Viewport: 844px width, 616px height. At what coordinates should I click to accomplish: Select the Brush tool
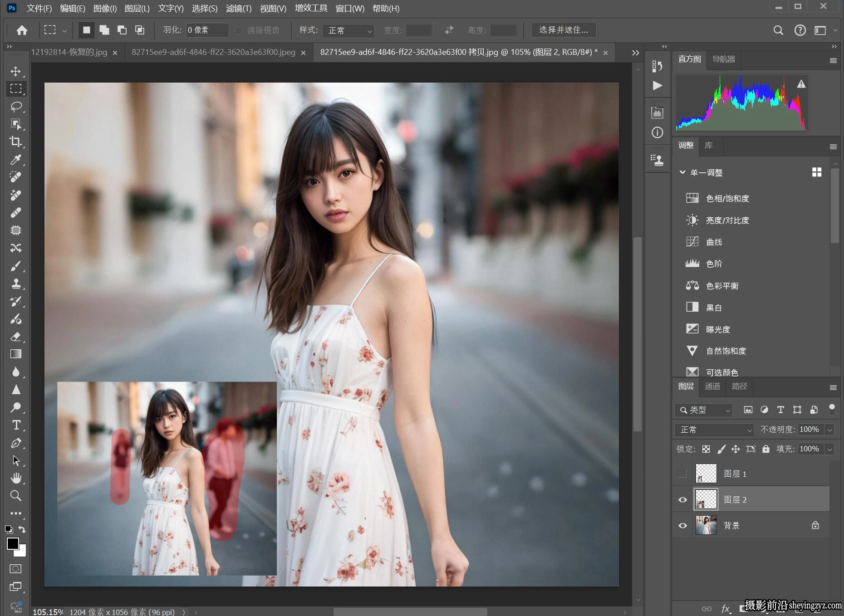click(16, 266)
